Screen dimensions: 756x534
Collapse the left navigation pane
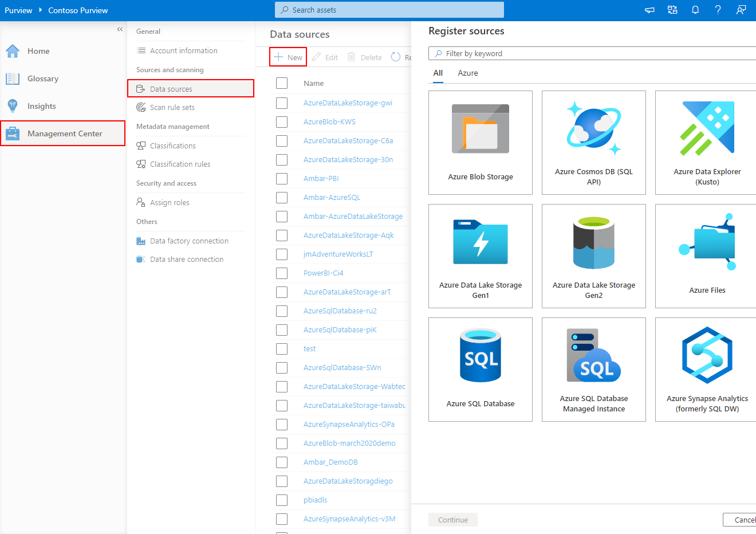coord(120,29)
